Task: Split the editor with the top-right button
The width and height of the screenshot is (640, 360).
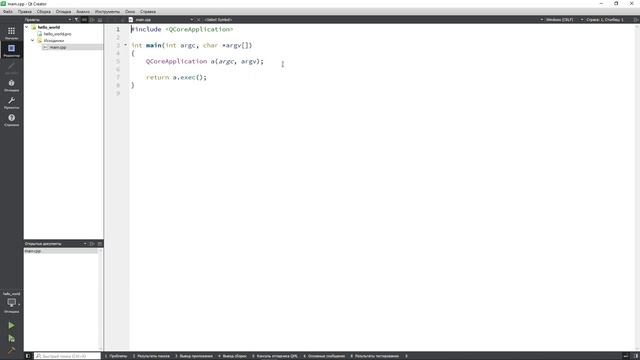Action: coord(636,20)
